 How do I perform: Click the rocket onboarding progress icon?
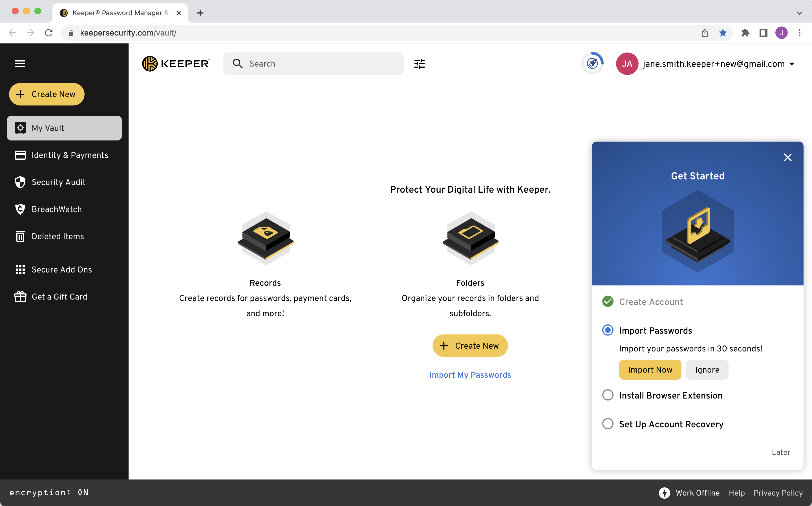click(592, 63)
